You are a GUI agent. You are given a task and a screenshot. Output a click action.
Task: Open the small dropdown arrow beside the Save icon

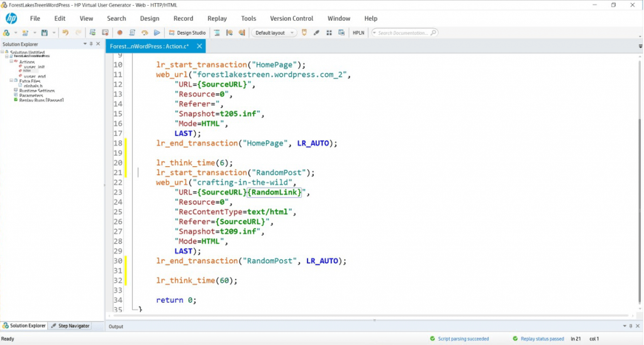coord(53,33)
